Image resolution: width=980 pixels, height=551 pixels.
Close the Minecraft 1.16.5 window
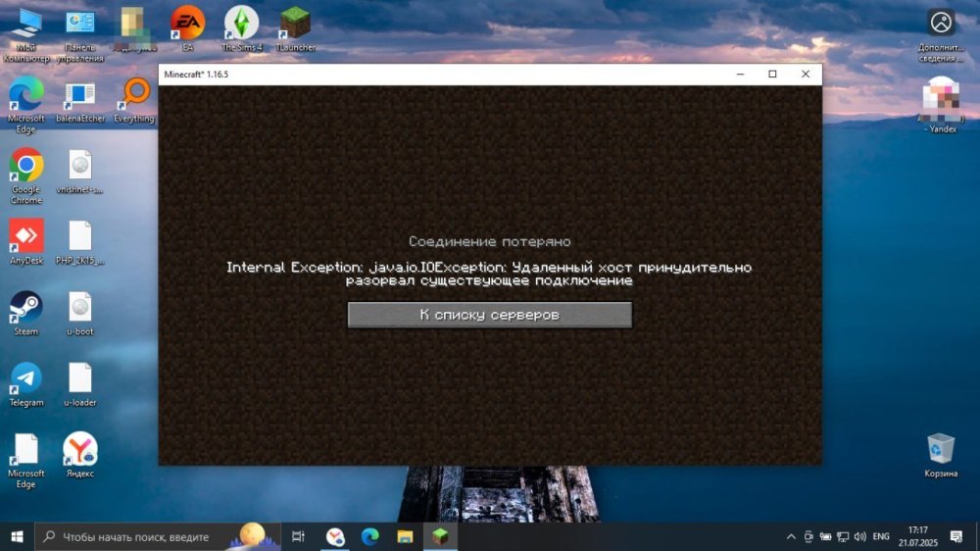[x=806, y=74]
